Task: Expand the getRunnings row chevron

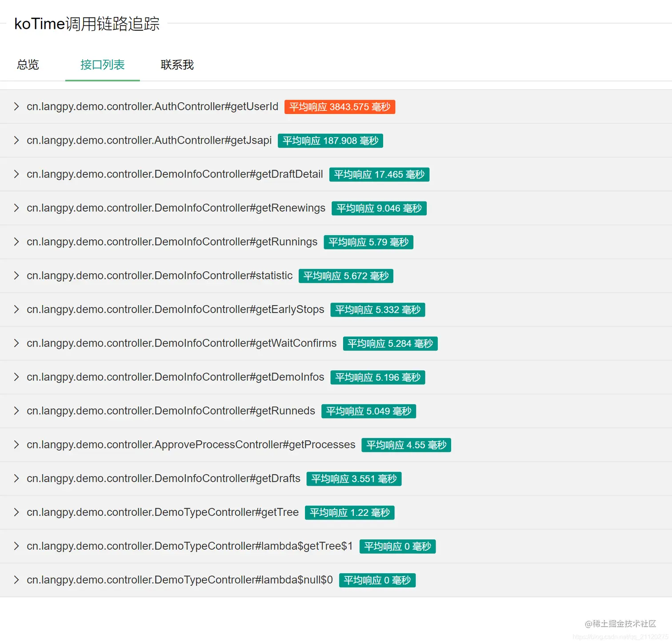Action: pyautogui.click(x=16, y=241)
